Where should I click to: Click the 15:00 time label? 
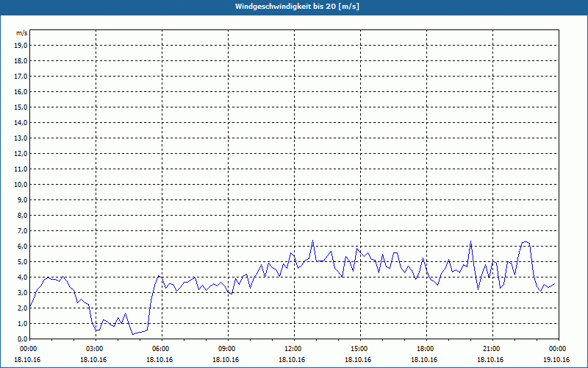(x=359, y=349)
